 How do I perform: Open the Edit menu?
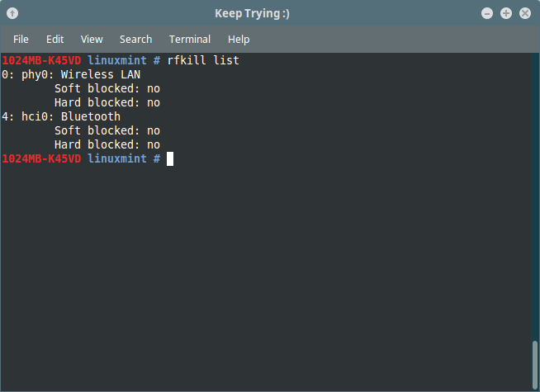click(55, 39)
